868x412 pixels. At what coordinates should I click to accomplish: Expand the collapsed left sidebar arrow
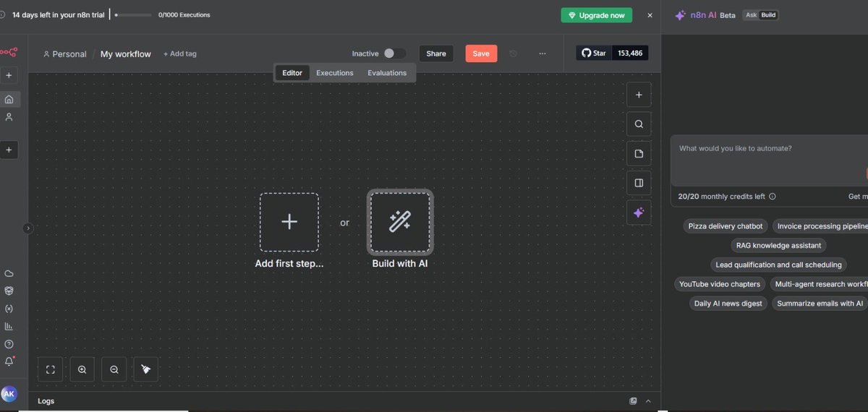pyautogui.click(x=28, y=228)
